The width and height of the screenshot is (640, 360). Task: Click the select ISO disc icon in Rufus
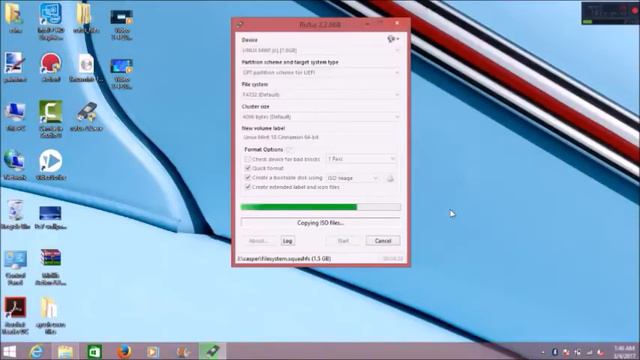pyautogui.click(x=390, y=178)
